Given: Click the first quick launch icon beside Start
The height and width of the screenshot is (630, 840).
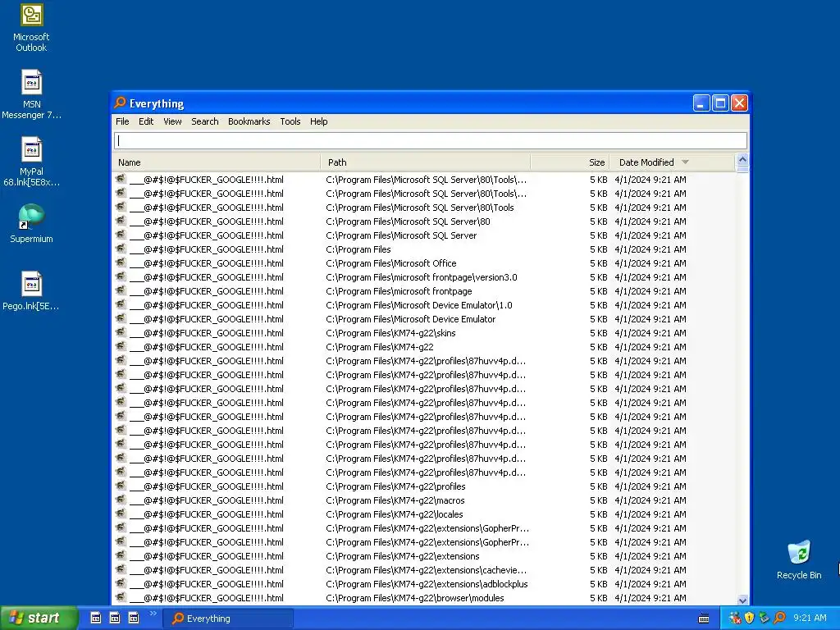Looking at the screenshot, I should click(x=95, y=618).
